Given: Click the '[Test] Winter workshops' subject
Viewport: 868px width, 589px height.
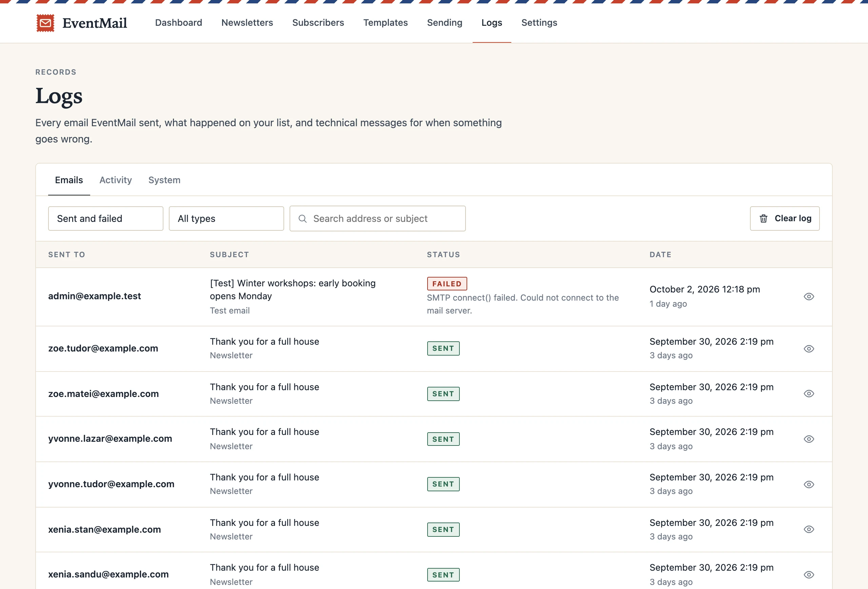Looking at the screenshot, I should coord(293,290).
